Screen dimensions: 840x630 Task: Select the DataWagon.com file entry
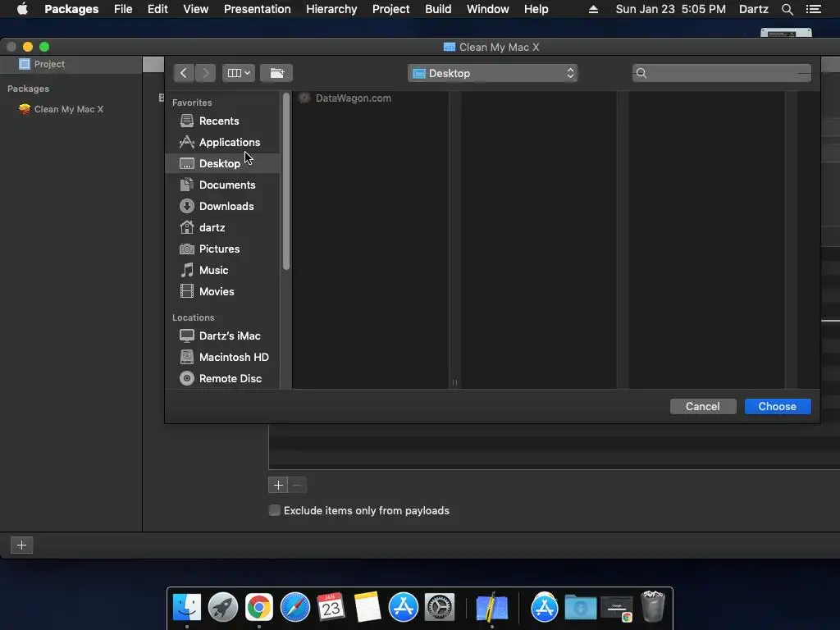tap(370, 98)
